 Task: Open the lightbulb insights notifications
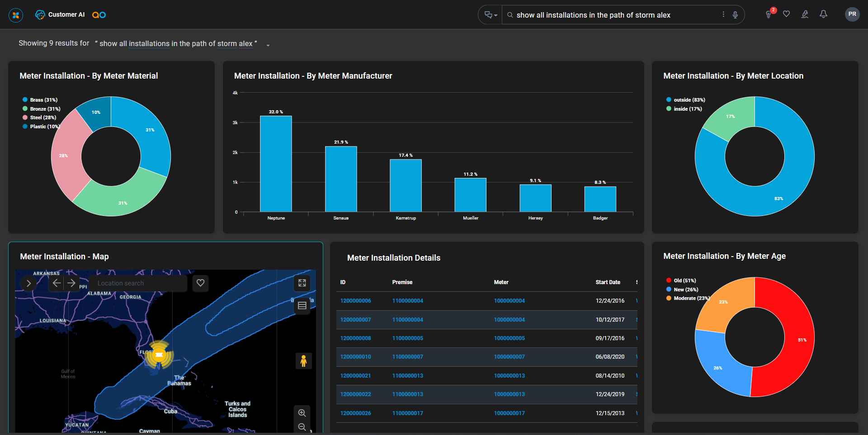point(769,14)
